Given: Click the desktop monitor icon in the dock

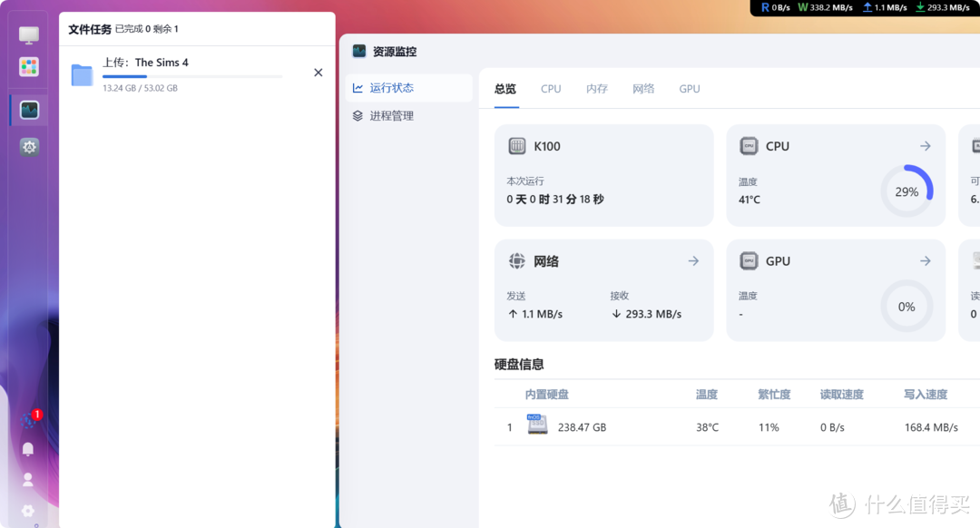Looking at the screenshot, I should click(29, 34).
